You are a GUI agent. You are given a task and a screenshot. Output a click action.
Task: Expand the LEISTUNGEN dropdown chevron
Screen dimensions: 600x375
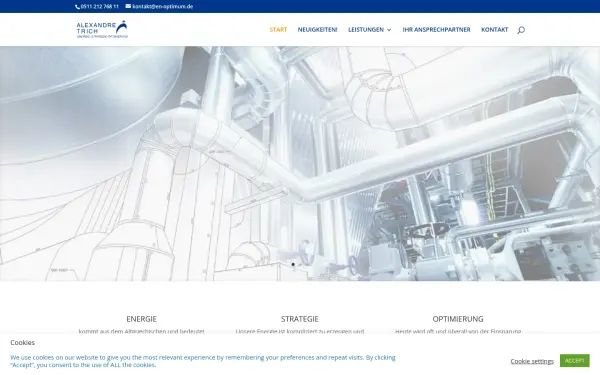[389, 30]
